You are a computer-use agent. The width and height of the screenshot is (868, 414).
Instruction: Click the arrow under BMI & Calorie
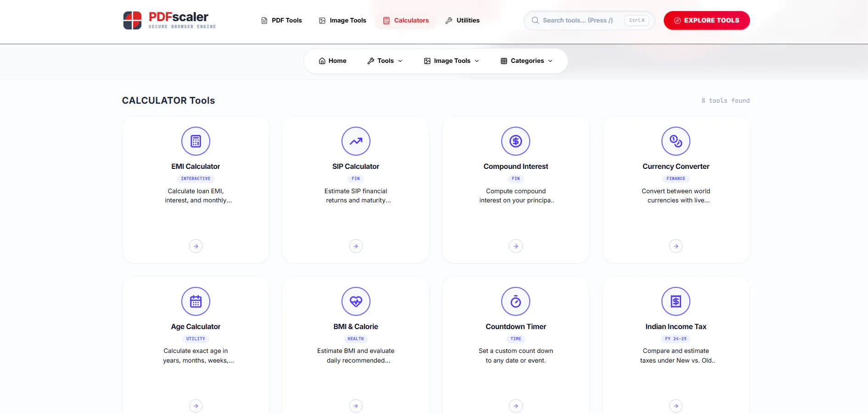[356, 406]
